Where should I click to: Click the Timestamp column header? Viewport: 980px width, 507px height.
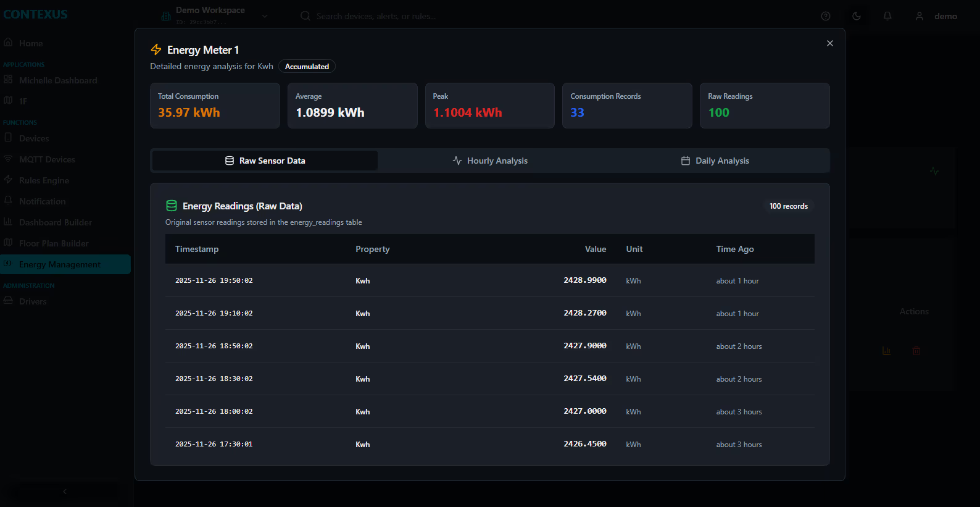pyautogui.click(x=197, y=249)
